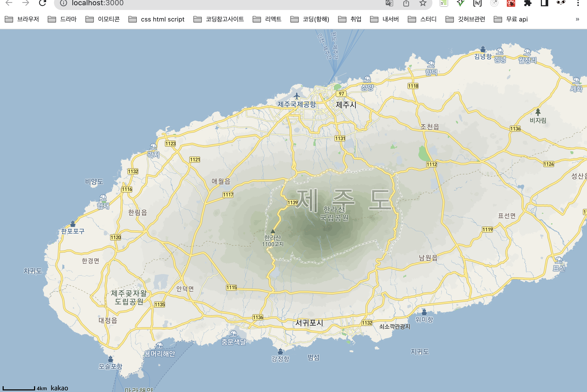Click the site information icon beside URL
Viewport: 587px width, 392px height.
point(63,3)
